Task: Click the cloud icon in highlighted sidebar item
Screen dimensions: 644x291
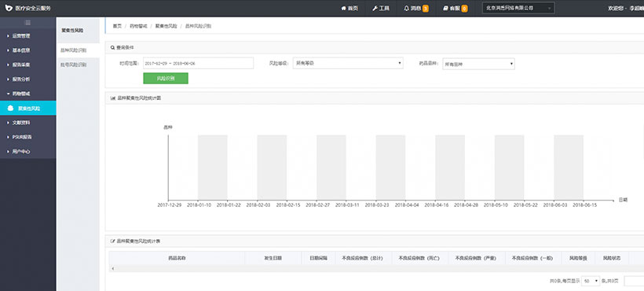Action: 10,108
